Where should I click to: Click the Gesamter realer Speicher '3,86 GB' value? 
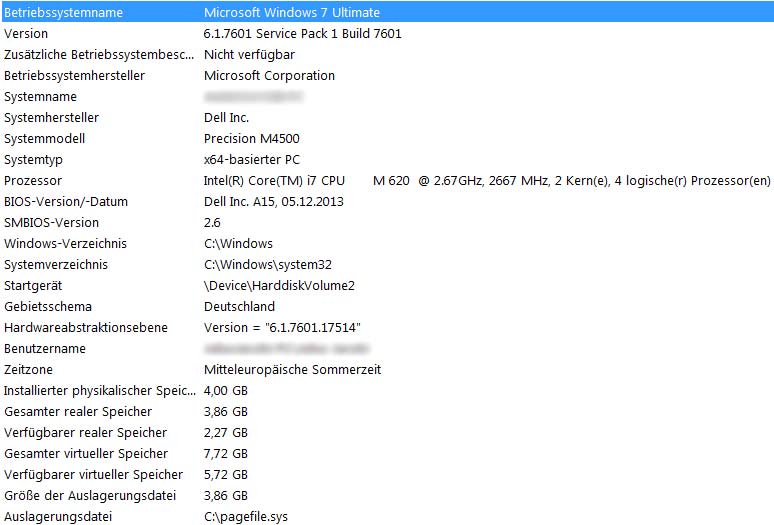click(x=226, y=412)
